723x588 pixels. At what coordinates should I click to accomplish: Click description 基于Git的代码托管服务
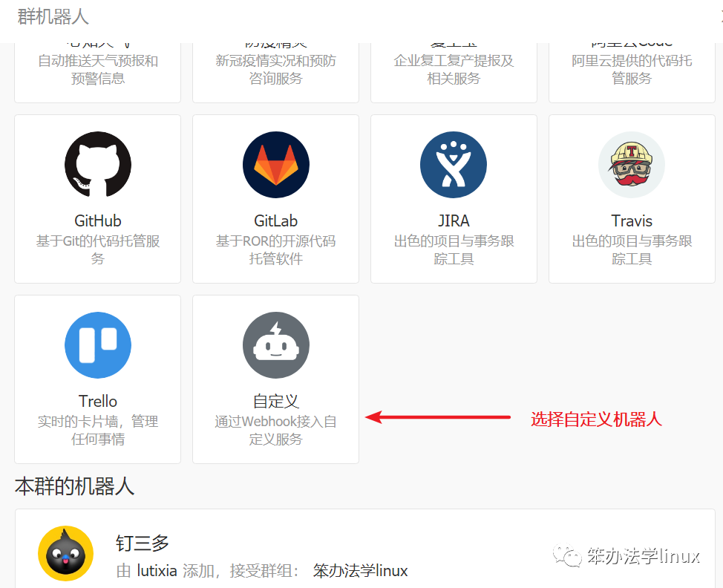[98, 249]
